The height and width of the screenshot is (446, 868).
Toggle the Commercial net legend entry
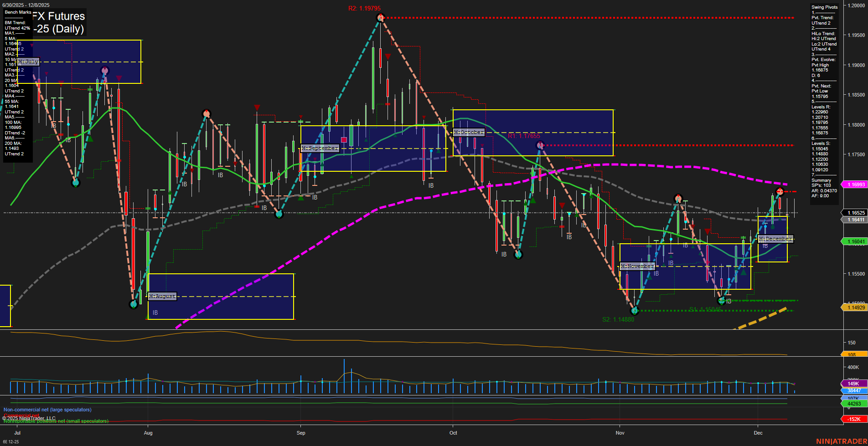21,415
